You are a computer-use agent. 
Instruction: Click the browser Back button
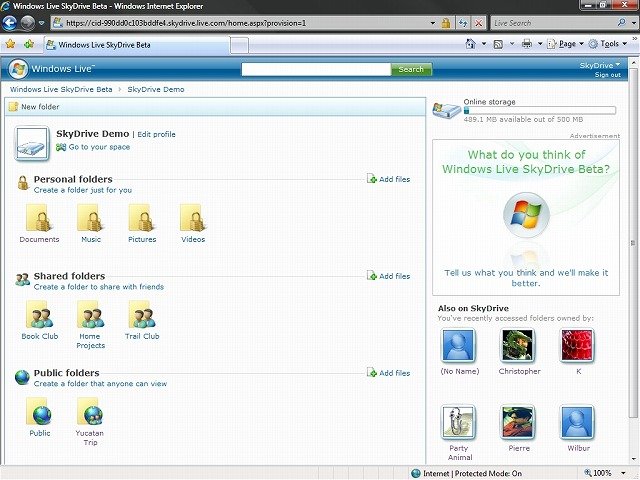pos(10,23)
